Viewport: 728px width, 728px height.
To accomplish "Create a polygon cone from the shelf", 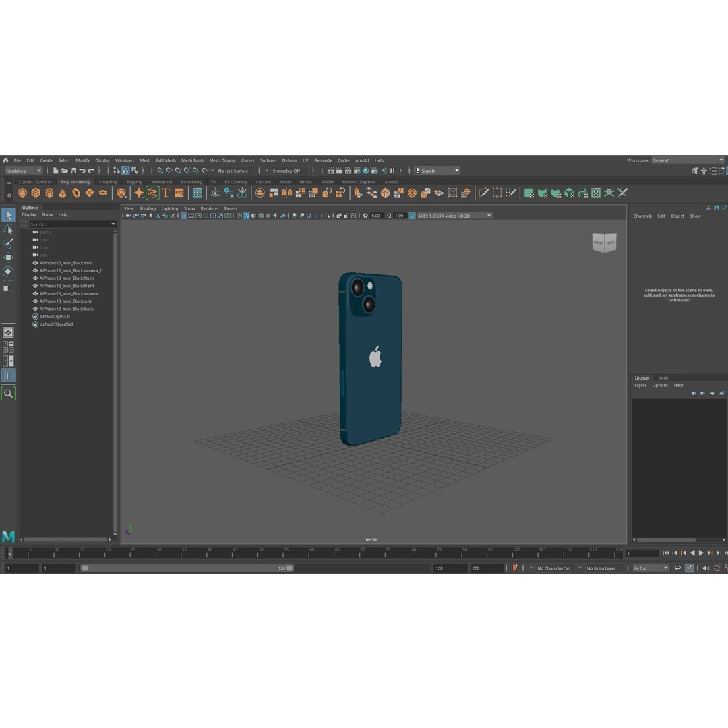I will [x=63, y=193].
